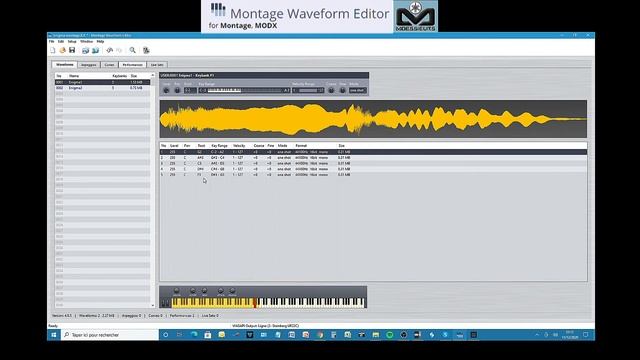The image size is (640, 360).
Task: Click the rightmost toolbar settings icon
Action: [146, 50]
